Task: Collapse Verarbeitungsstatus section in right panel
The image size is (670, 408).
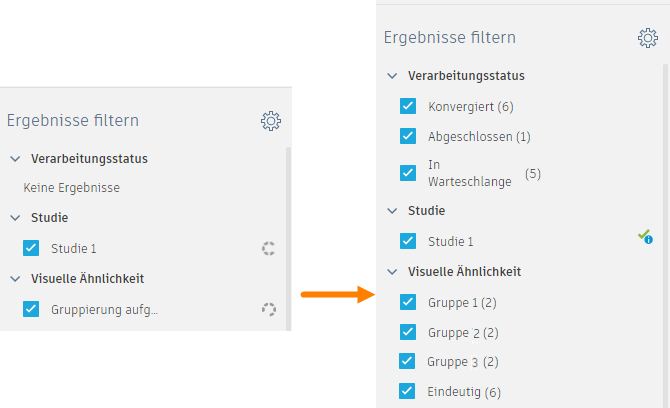Action: point(392,76)
